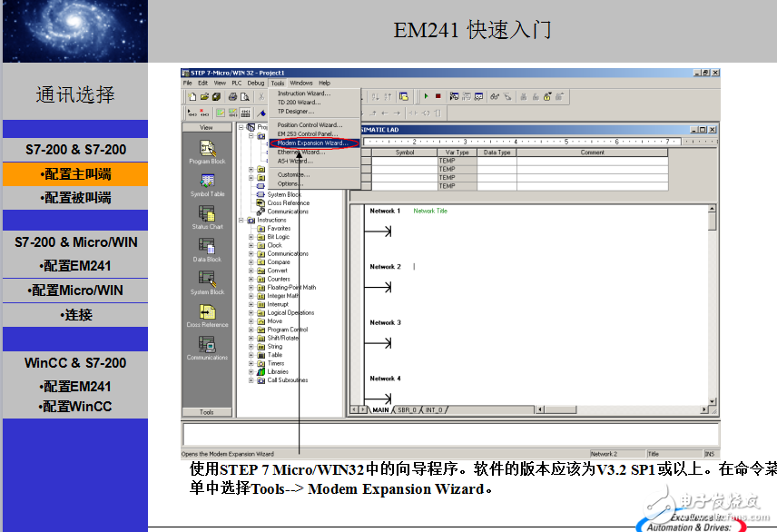Expand the Clock instruction folder
This screenshot has height=532, width=777.
[251, 245]
